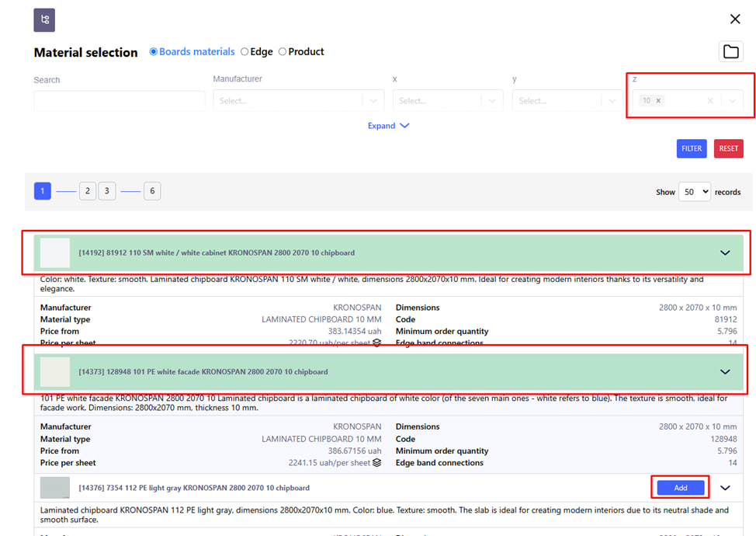Image resolution: width=756 pixels, height=536 pixels.
Task: Select the Edge radio option
Action: [x=244, y=52]
